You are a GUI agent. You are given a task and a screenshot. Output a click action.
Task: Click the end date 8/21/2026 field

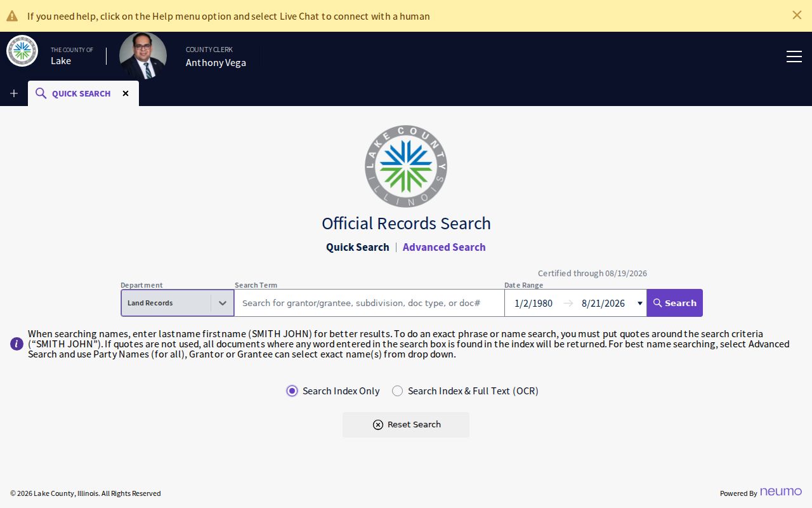coord(603,303)
